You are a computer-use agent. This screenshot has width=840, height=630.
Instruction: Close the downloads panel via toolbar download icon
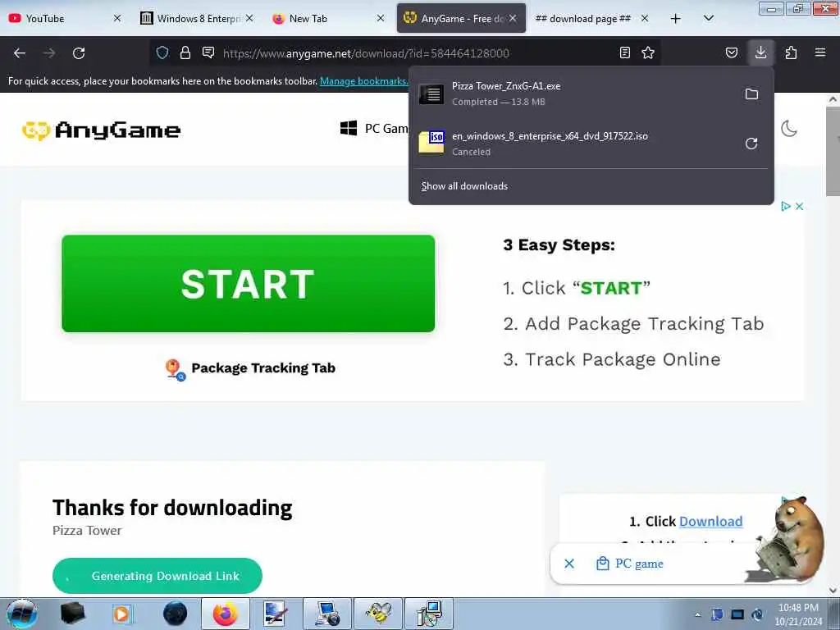(760, 52)
